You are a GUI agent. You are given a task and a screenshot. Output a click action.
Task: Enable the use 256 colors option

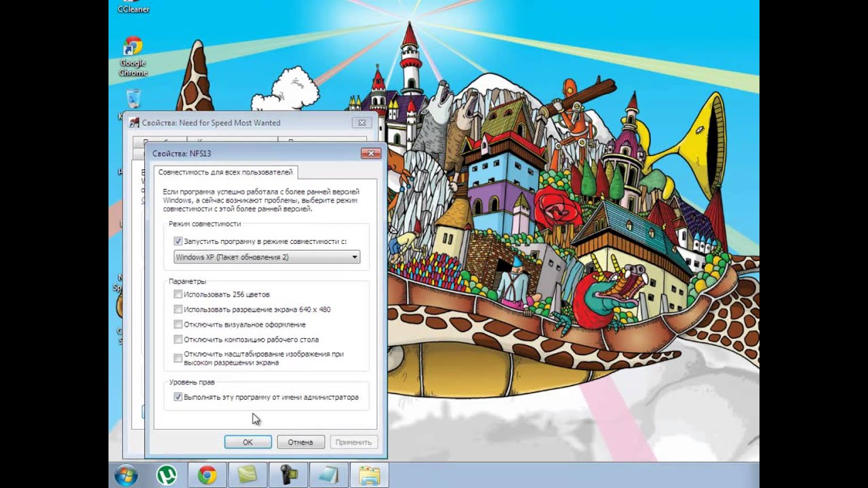pos(178,294)
